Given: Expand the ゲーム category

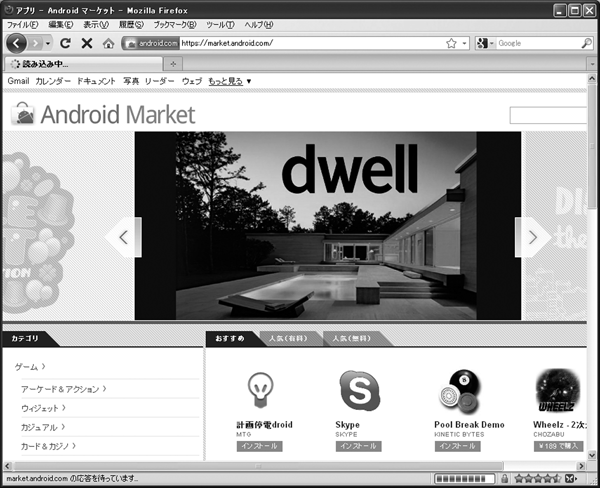Looking at the screenshot, I should [x=30, y=367].
